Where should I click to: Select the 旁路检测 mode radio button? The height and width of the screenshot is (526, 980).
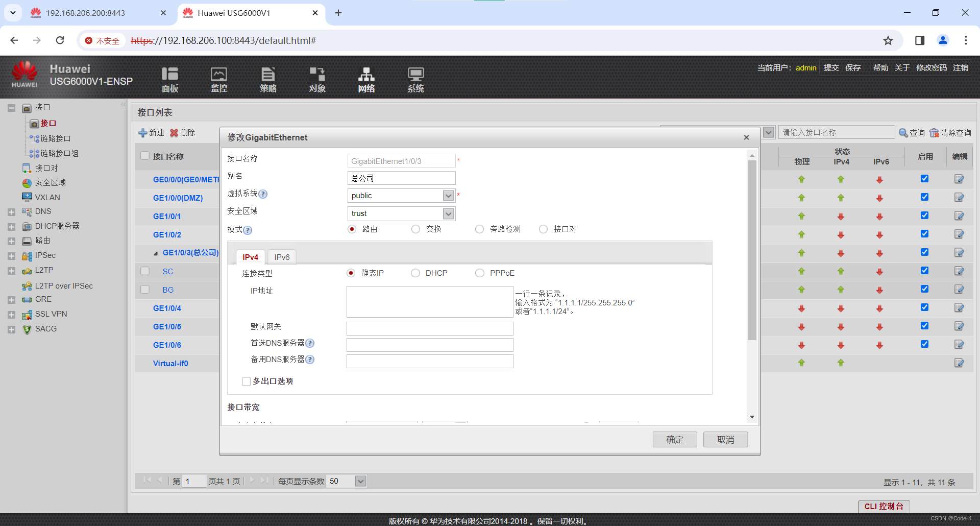click(479, 229)
